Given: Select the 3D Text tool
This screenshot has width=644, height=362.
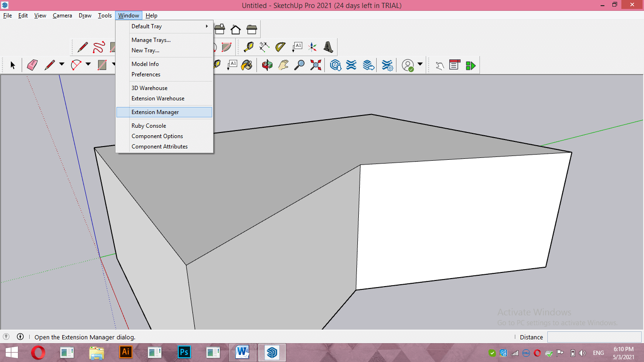Looking at the screenshot, I should [329, 47].
